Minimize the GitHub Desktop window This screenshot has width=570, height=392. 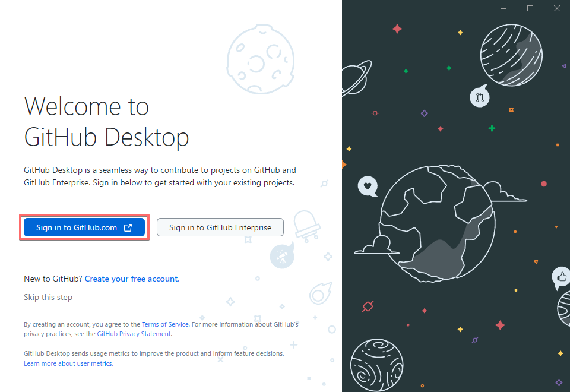point(503,8)
